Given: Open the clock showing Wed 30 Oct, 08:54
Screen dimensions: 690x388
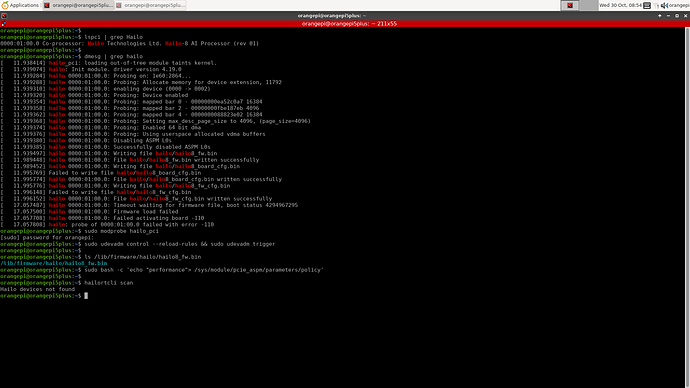Looking at the screenshot, I should coord(620,5).
